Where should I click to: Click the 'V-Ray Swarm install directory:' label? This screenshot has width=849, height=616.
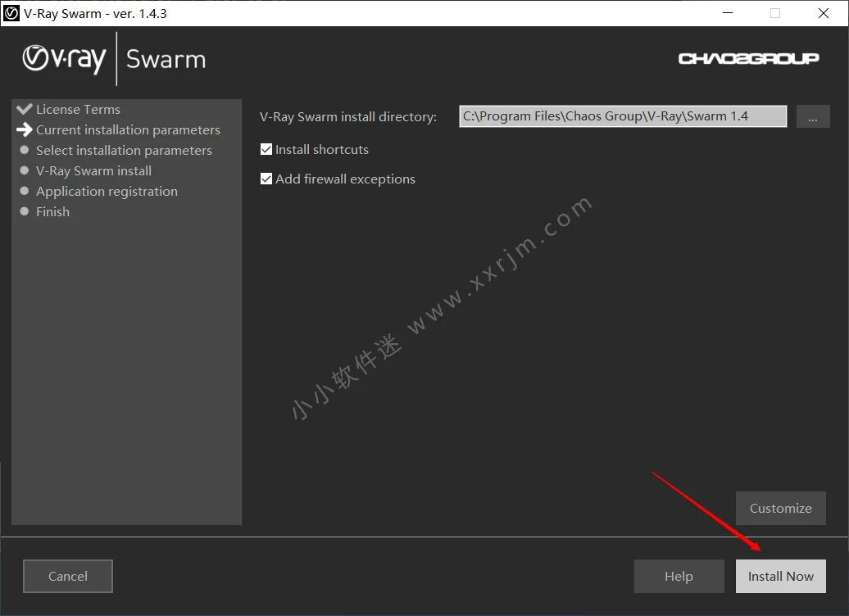tap(348, 117)
